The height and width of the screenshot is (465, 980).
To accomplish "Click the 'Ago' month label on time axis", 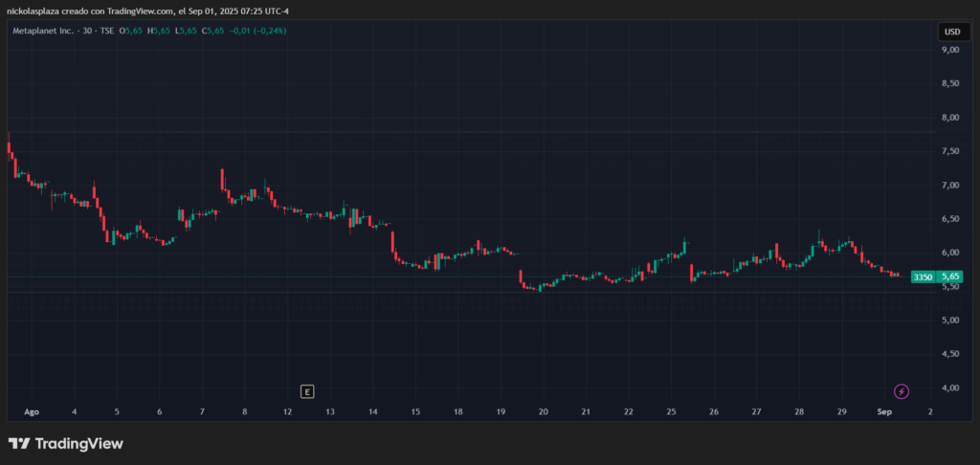I will point(32,411).
